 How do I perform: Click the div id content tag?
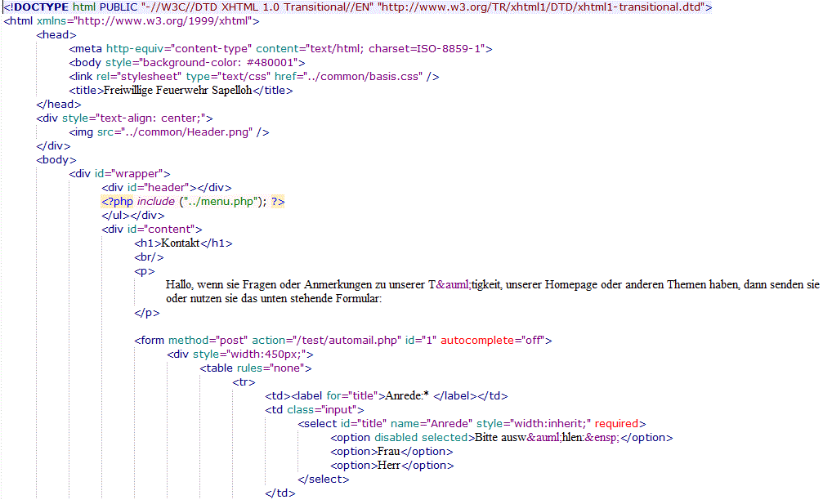[x=152, y=230]
